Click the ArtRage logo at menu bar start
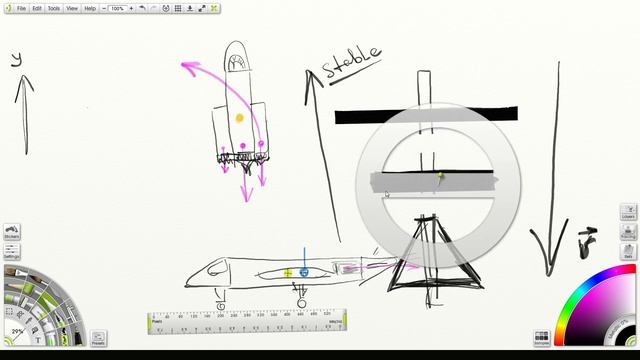The height and width of the screenshot is (360, 640). coord(9,8)
